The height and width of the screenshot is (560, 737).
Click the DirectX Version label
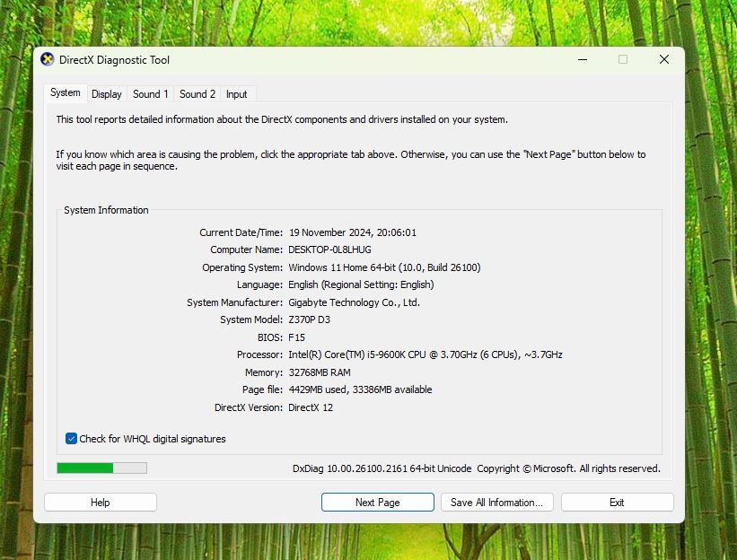point(249,407)
